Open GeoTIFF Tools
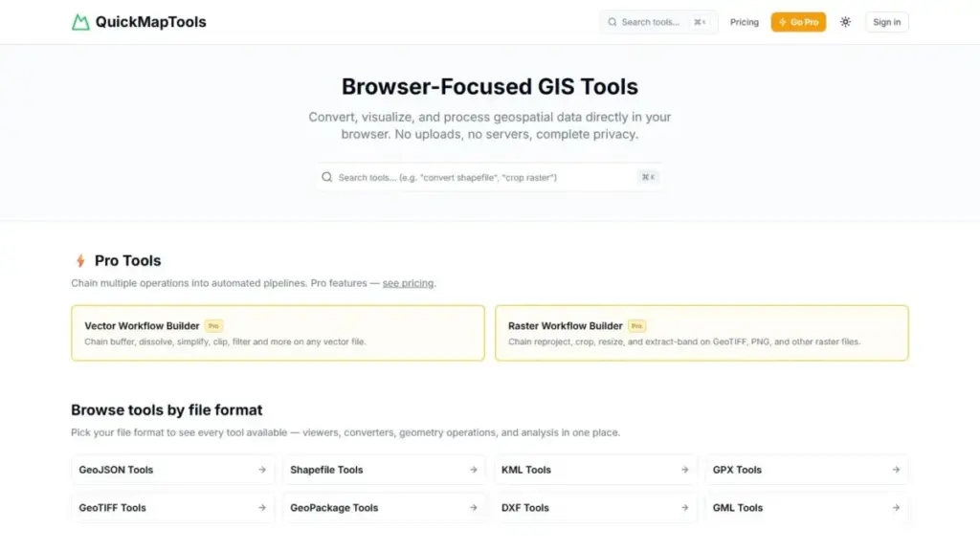 click(x=172, y=508)
